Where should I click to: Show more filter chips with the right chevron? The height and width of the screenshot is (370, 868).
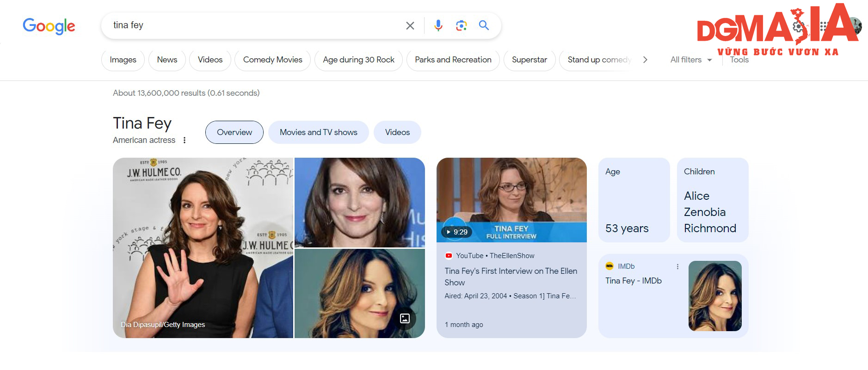click(x=645, y=60)
